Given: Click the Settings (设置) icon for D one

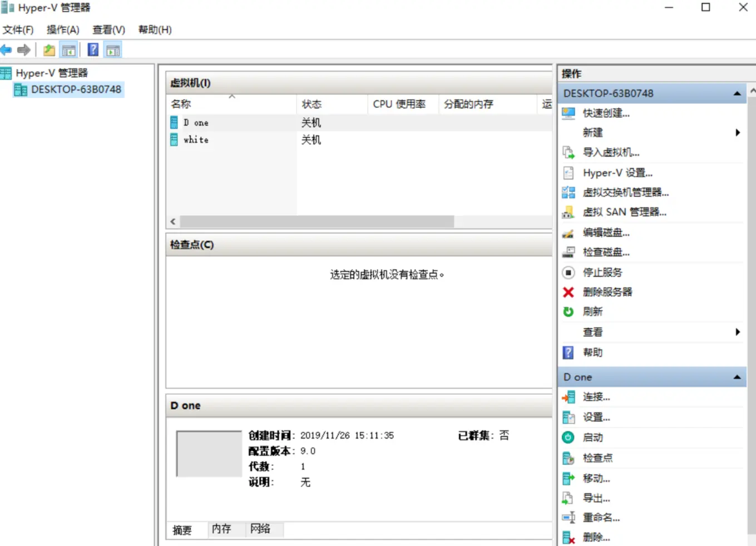Looking at the screenshot, I should click(x=569, y=417).
